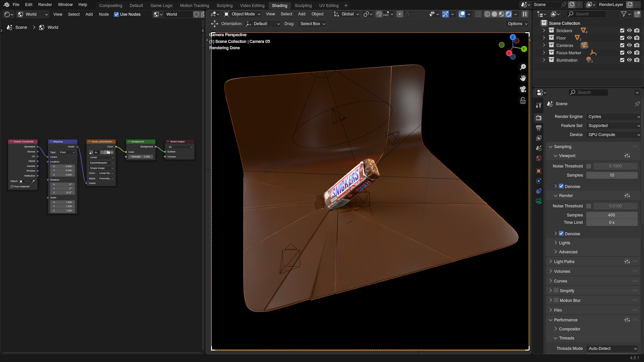Viewport: 644px width, 362px height.
Task: Expand the Film panel
Action: coord(557,310)
